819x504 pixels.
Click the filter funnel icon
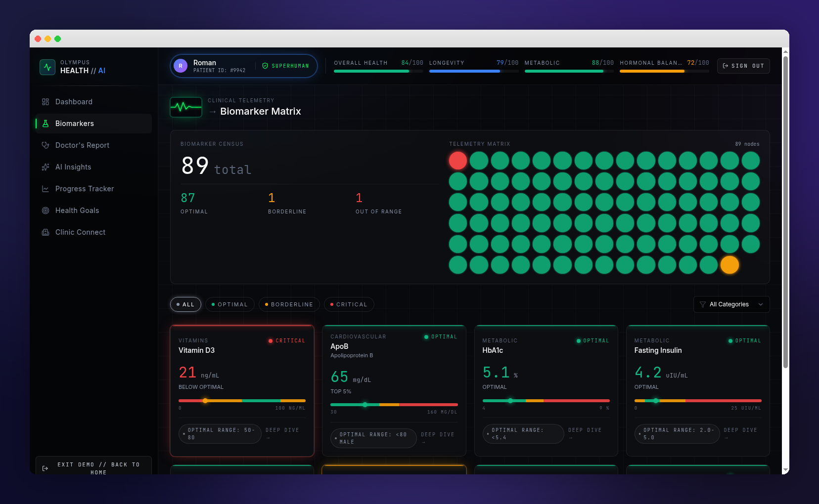(703, 304)
